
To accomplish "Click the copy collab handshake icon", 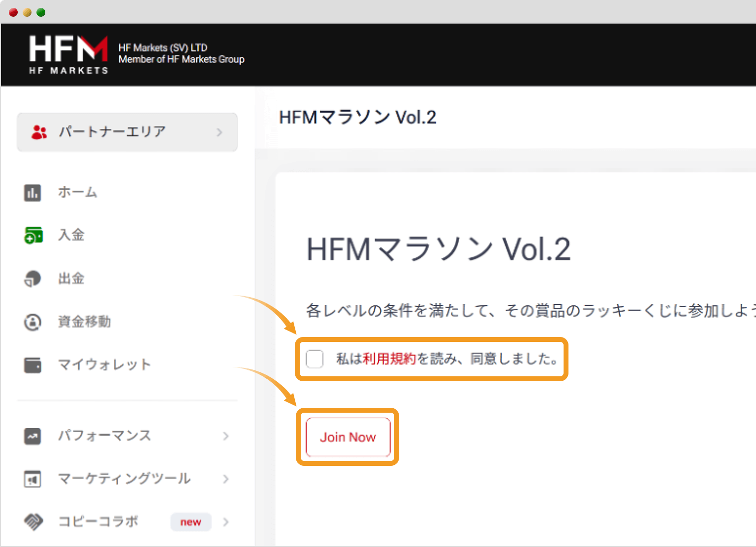I will click(33, 522).
